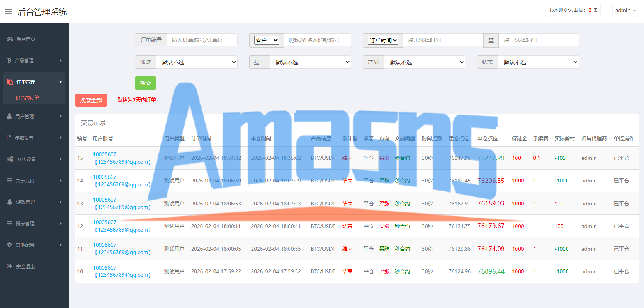
Task: Expand the 游戏管理 submenu arrow
Action: coord(61,202)
